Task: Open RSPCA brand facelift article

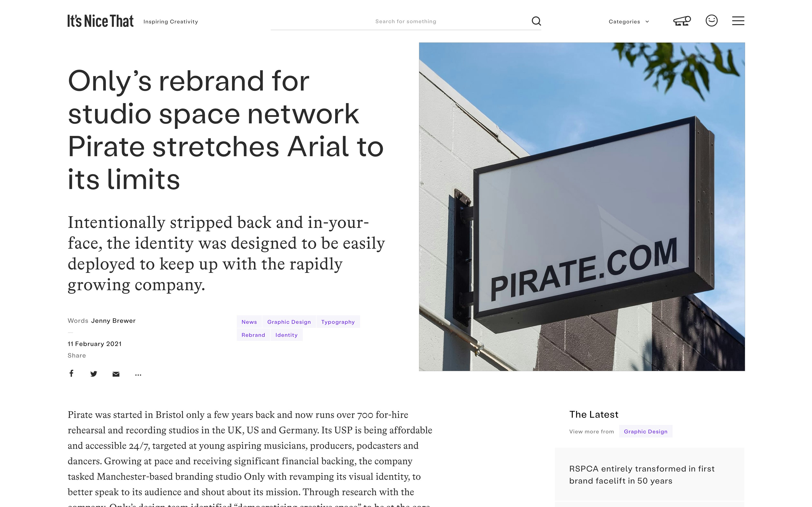Action: tap(642, 474)
